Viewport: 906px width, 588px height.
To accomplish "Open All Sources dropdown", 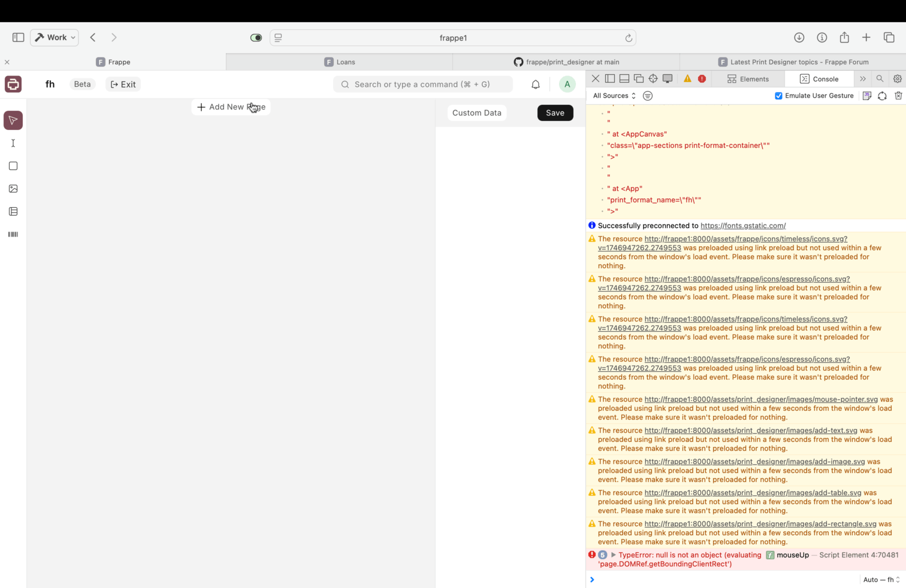I will coord(614,96).
